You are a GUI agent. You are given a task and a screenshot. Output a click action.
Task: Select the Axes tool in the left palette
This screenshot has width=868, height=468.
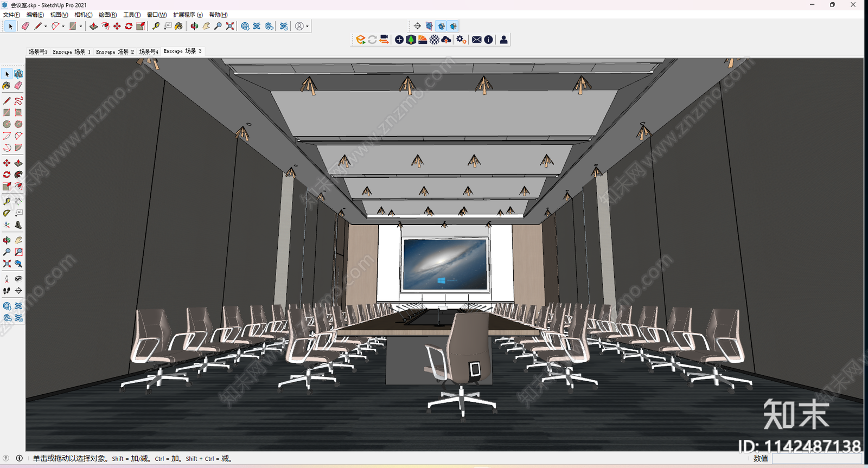click(x=7, y=225)
